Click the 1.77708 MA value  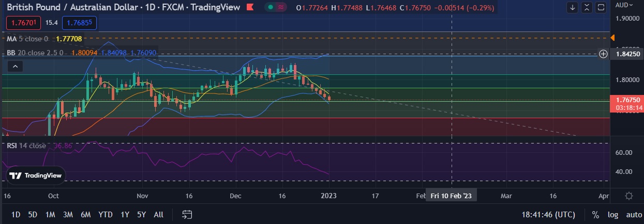coord(69,39)
